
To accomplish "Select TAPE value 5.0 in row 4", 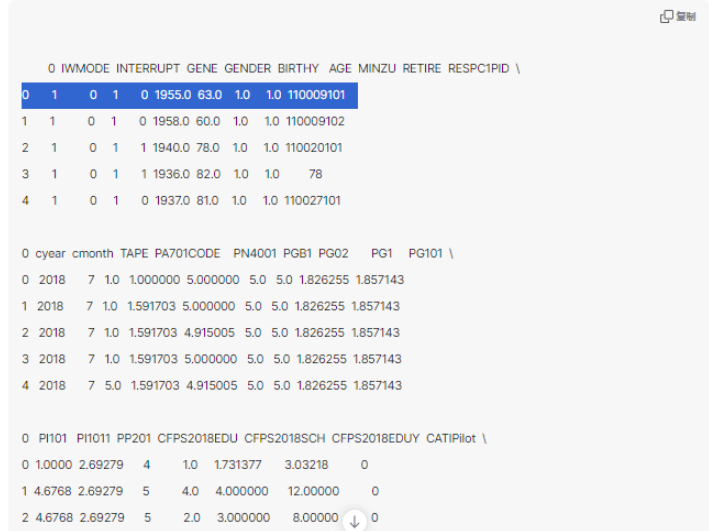I will (113, 386).
